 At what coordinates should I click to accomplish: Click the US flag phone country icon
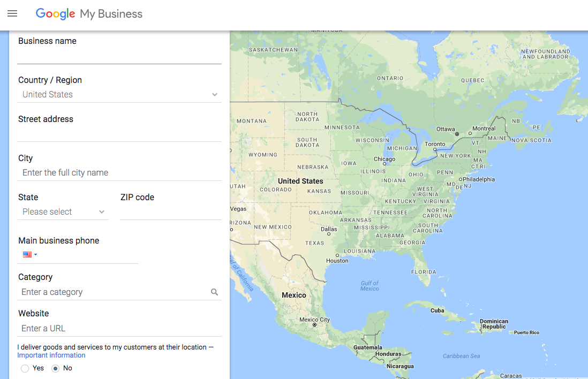coord(27,255)
